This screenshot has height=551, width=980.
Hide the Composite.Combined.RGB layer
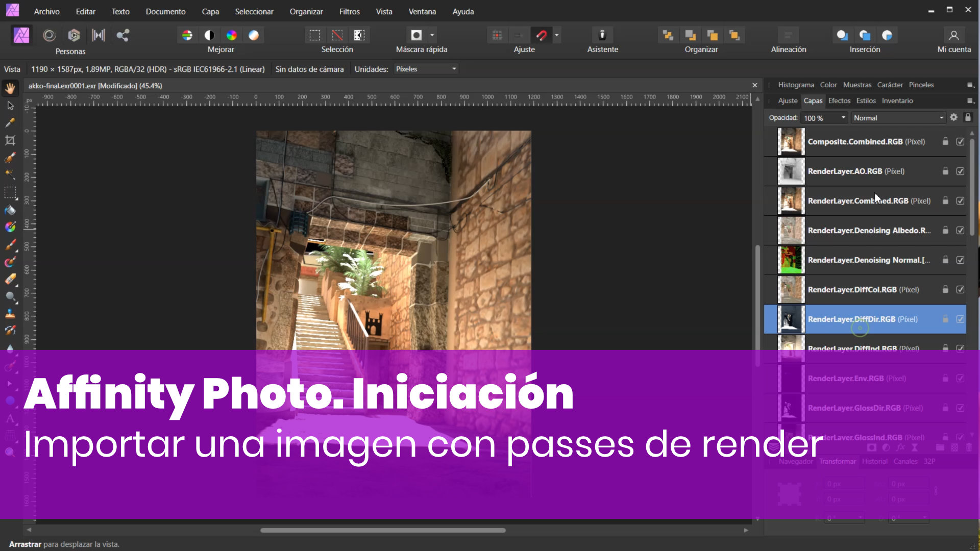pyautogui.click(x=960, y=142)
